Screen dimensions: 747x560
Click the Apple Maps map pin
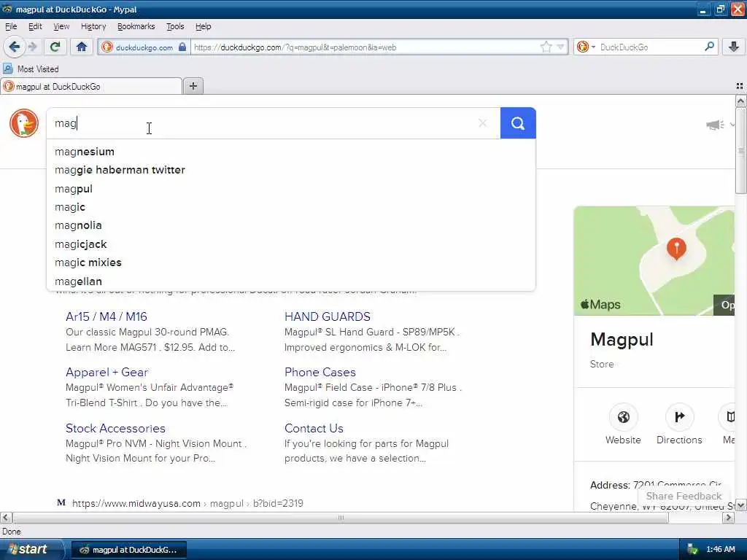tap(676, 249)
